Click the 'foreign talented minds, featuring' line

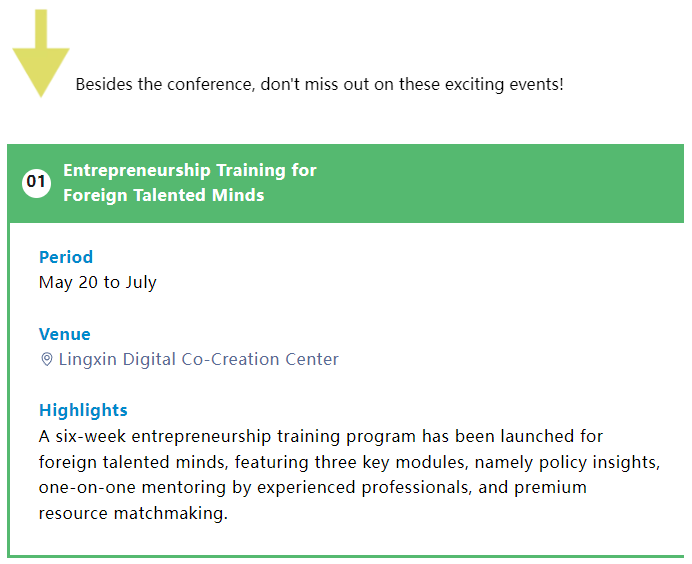pyautogui.click(x=350, y=462)
